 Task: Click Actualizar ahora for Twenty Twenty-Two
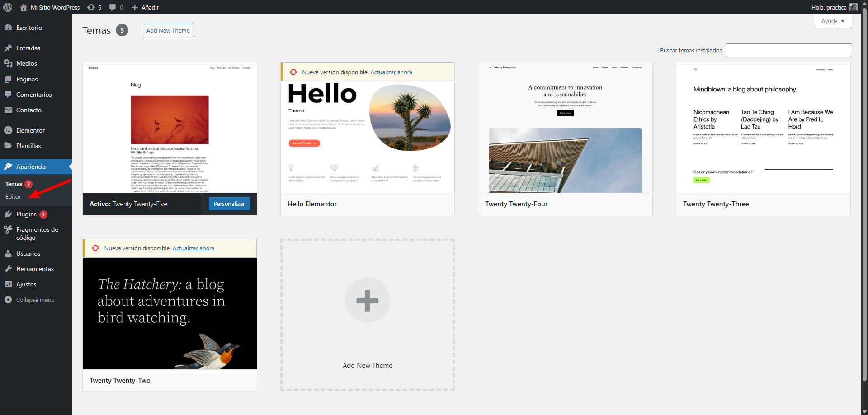(193, 248)
